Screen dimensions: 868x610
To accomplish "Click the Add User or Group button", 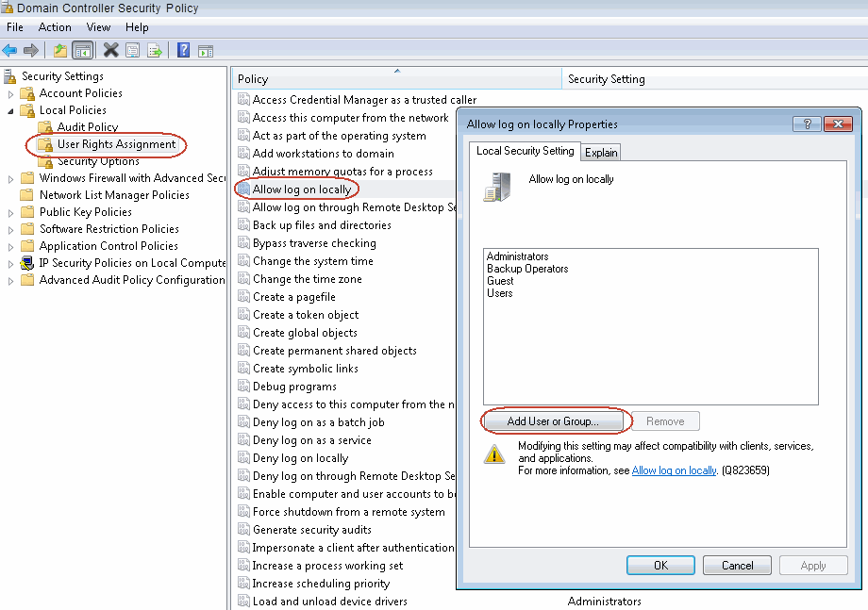I will 553,421.
